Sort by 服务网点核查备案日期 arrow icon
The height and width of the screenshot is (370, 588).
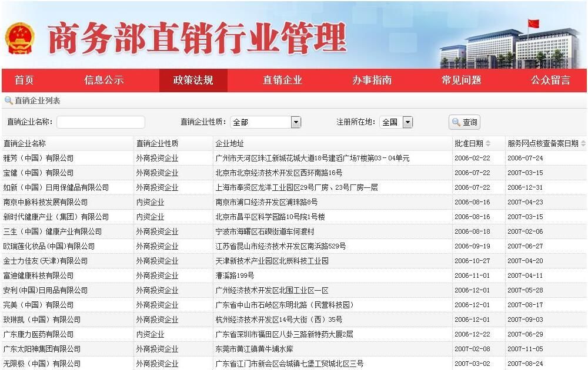point(583,143)
